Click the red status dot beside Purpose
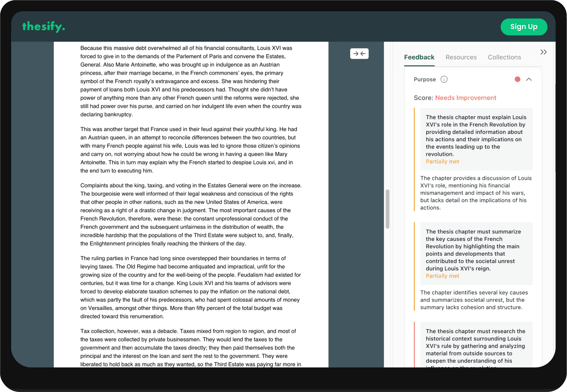Image resolution: width=567 pixels, height=392 pixels. tap(517, 79)
